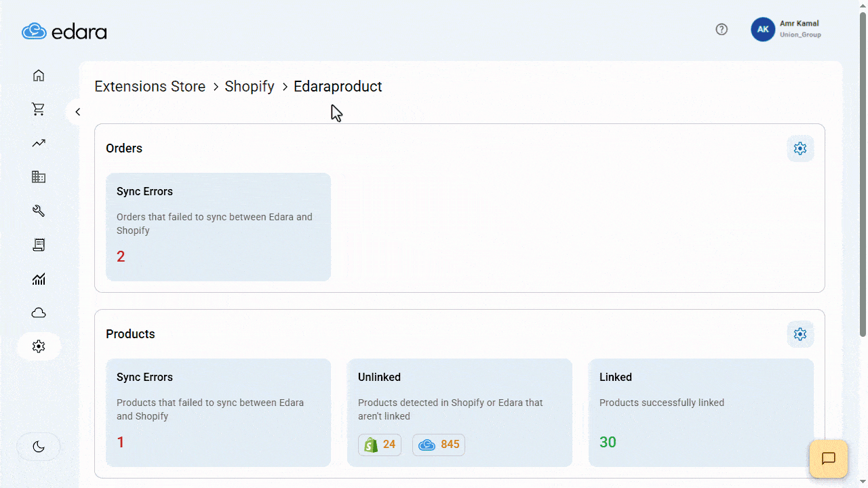Open the bar chart reports sidebar icon
This screenshot has height=488, width=868.
pyautogui.click(x=39, y=279)
